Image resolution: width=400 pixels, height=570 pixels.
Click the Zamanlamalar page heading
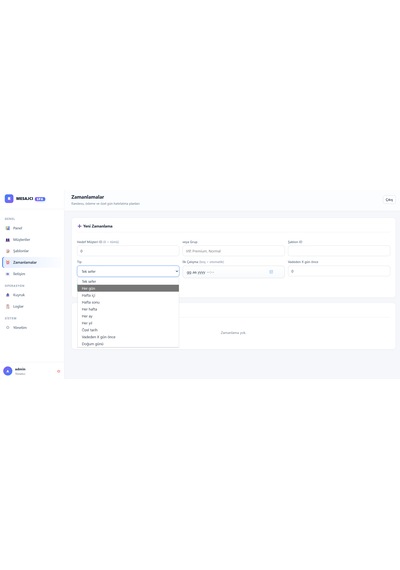pyautogui.click(x=88, y=197)
